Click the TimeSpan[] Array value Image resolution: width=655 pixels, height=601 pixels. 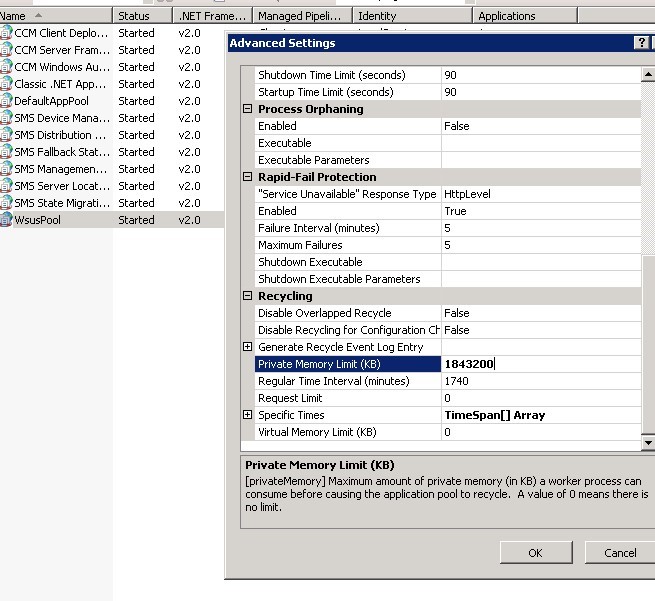(x=495, y=415)
